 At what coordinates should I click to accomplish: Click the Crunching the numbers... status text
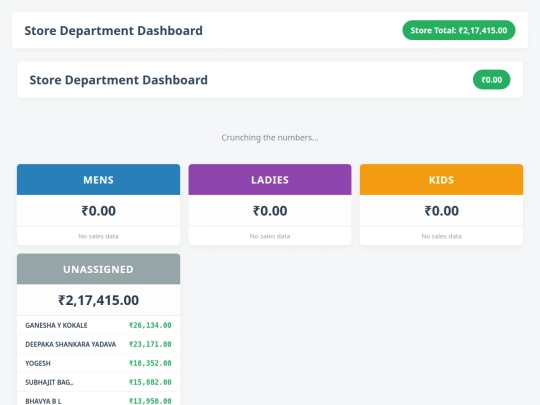[x=270, y=137]
